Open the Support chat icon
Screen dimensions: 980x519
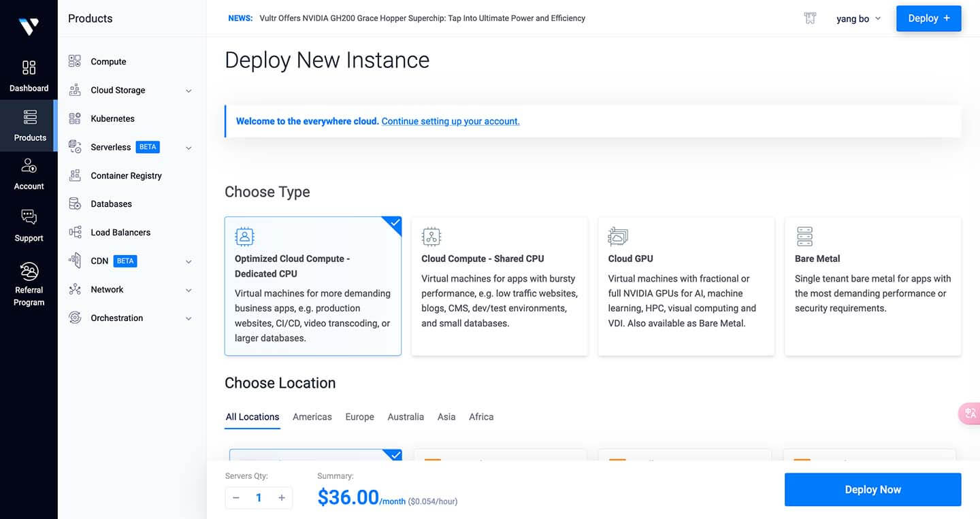29,217
